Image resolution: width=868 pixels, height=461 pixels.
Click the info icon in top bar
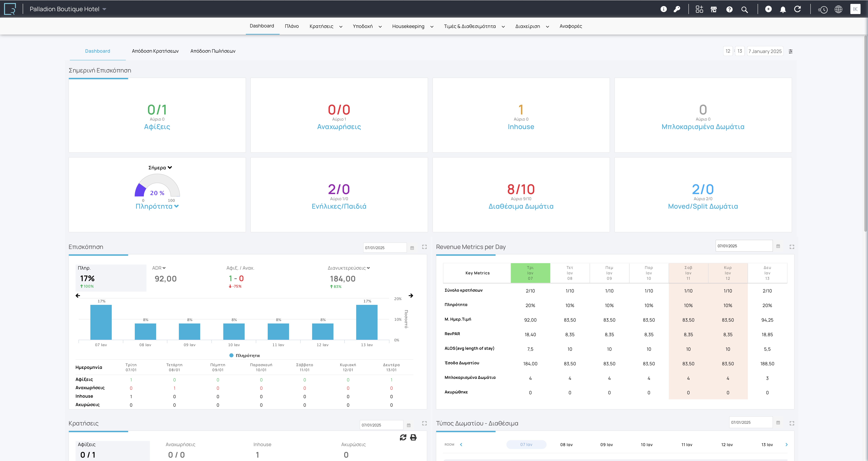(664, 9)
